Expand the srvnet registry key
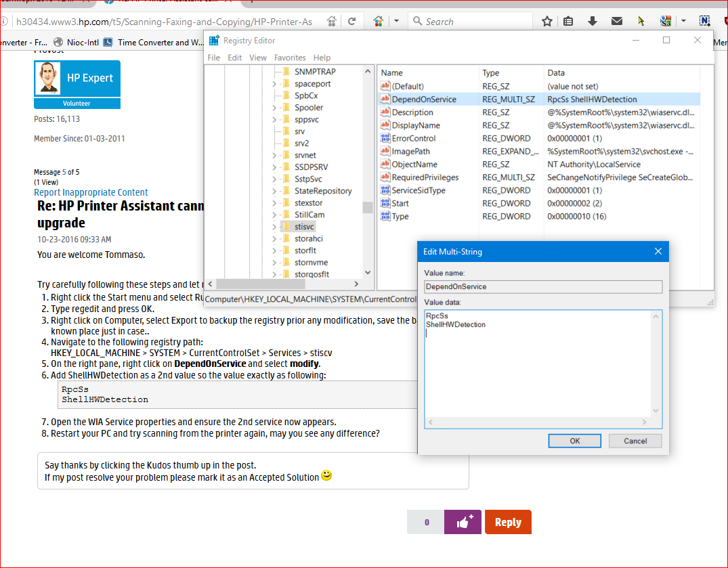 [274, 156]
